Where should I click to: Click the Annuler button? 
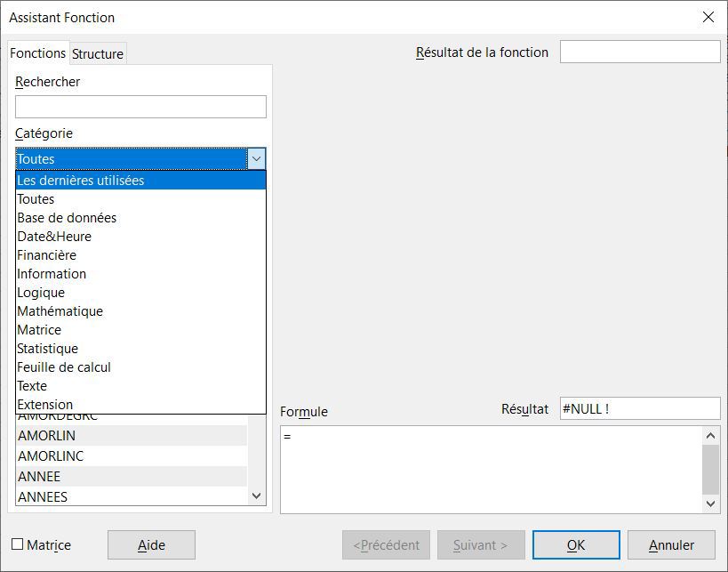tap(671, 544)
